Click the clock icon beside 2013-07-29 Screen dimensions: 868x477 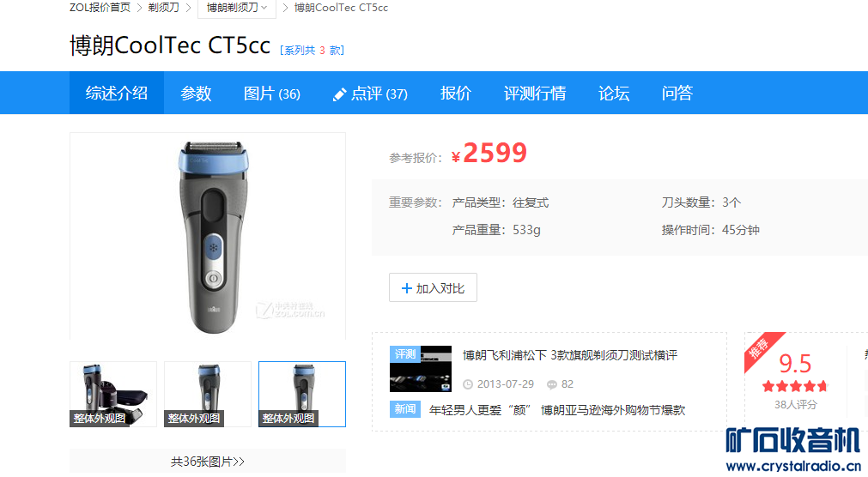pyautogui.click(x=468, y=384)
